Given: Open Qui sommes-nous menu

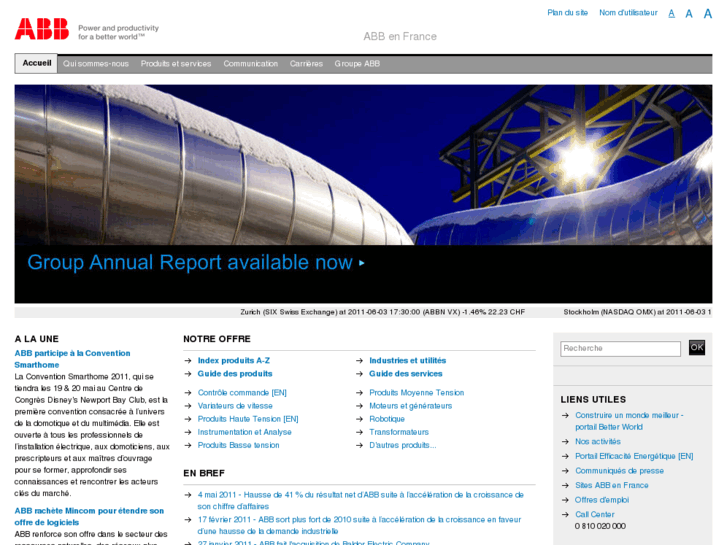Looking at the screenshot, I should (96, 64).
